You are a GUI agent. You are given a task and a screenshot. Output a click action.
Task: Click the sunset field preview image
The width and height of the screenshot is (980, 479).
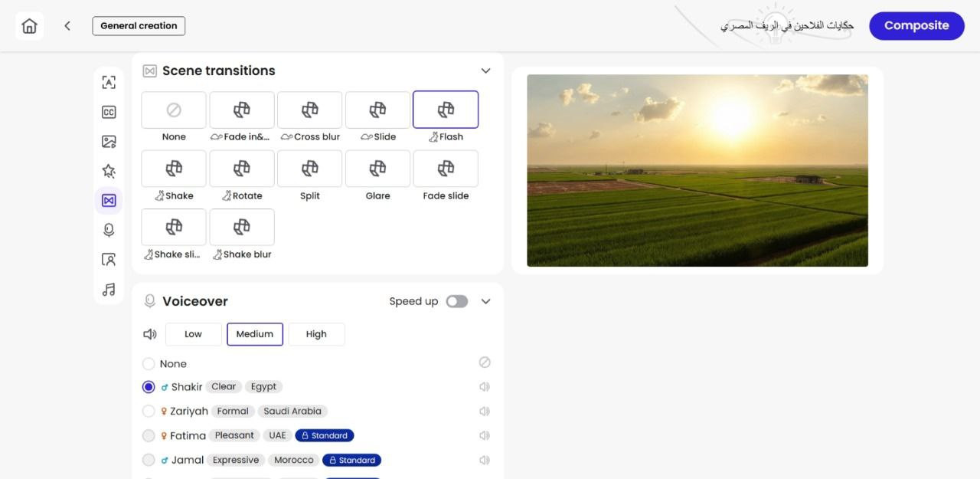697,170
